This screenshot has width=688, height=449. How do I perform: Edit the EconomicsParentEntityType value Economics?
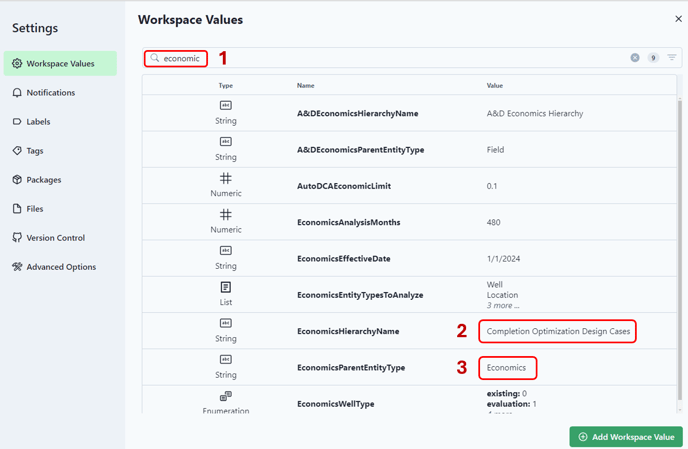pyautogui.click(x=507, y=368)
